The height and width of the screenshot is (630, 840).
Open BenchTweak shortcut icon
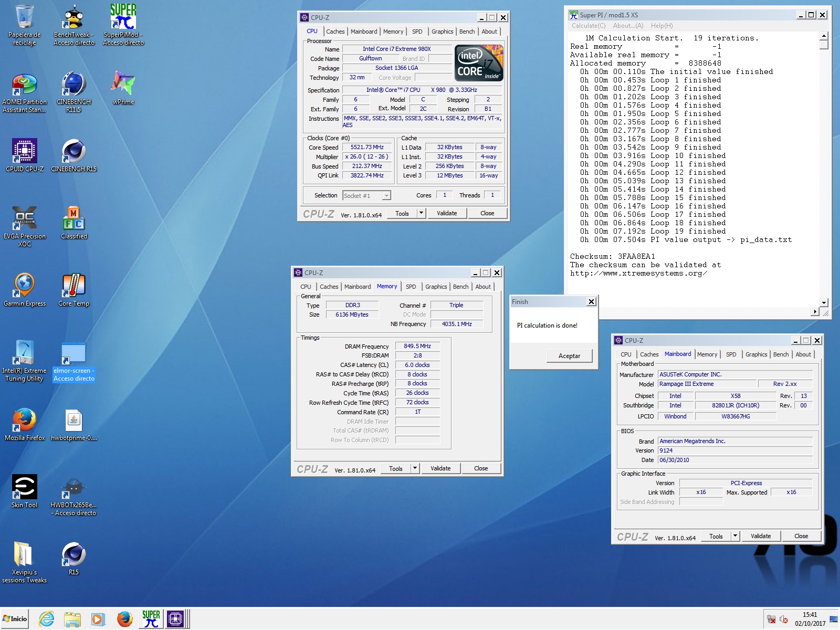pyautogui.click(x=73, y=25)
